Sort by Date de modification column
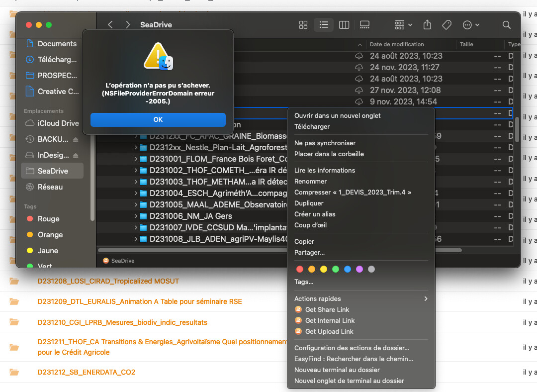 (397, 44)
